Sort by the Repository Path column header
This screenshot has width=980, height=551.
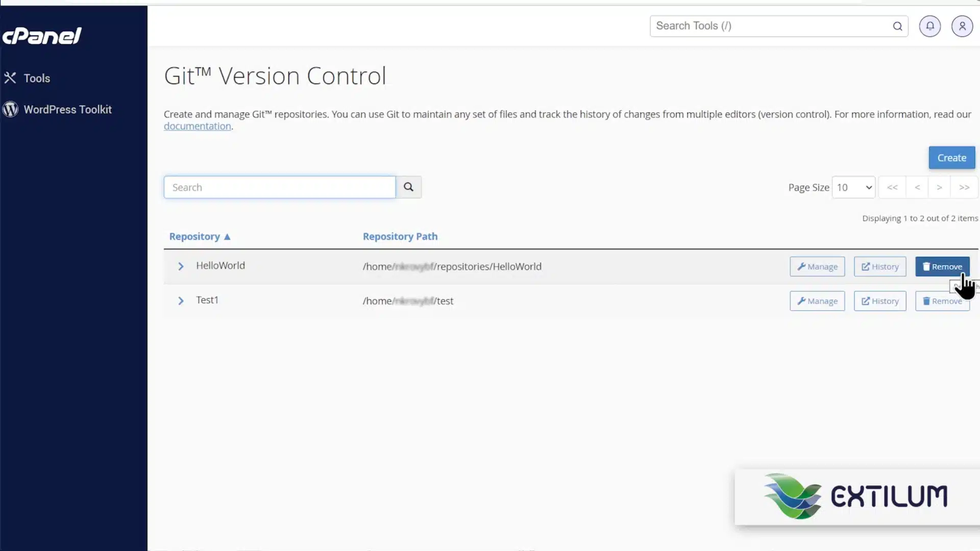[400, 236]
